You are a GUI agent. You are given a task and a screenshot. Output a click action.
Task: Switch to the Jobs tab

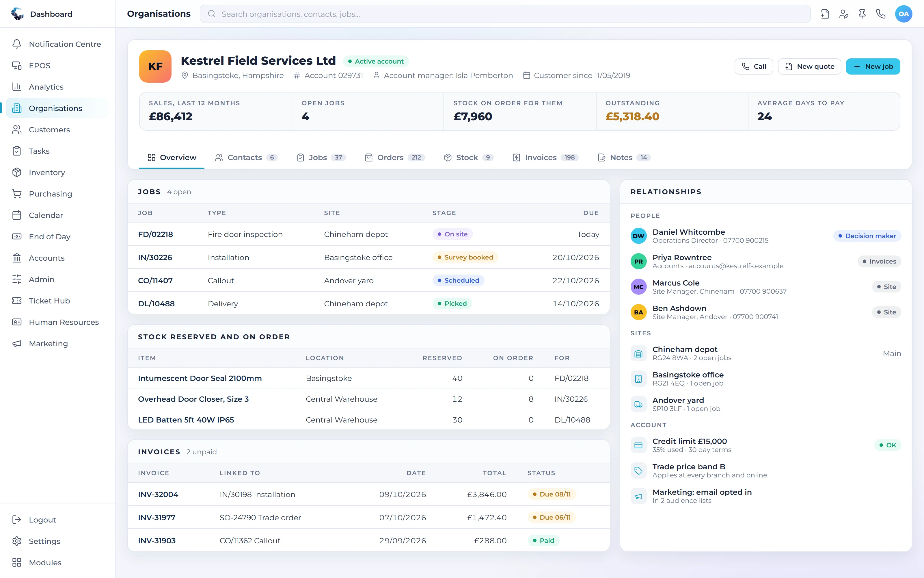pos(321,158)
